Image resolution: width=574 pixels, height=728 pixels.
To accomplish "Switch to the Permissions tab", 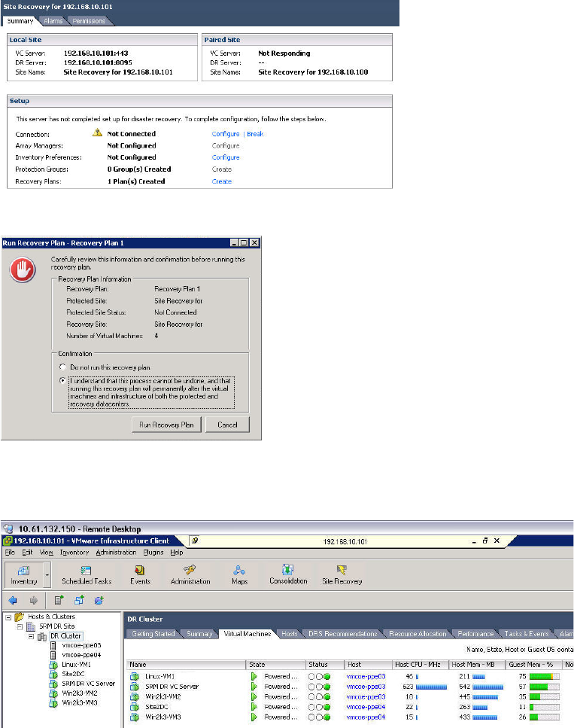I will coord(89,21).
